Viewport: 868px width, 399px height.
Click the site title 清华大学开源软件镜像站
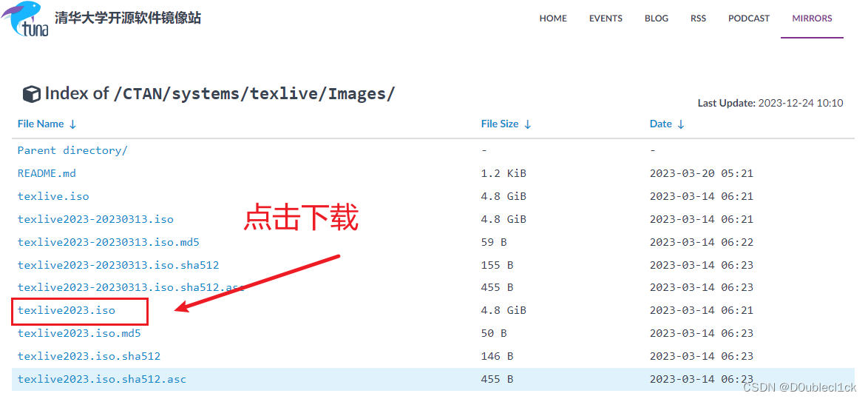click(128, 18)
